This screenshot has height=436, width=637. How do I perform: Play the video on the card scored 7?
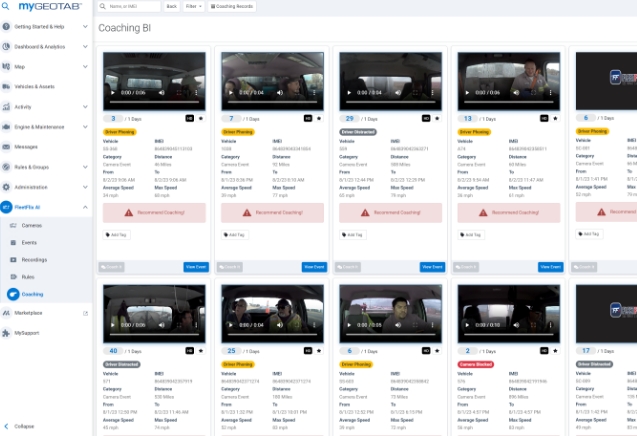(x=231, y=93)
